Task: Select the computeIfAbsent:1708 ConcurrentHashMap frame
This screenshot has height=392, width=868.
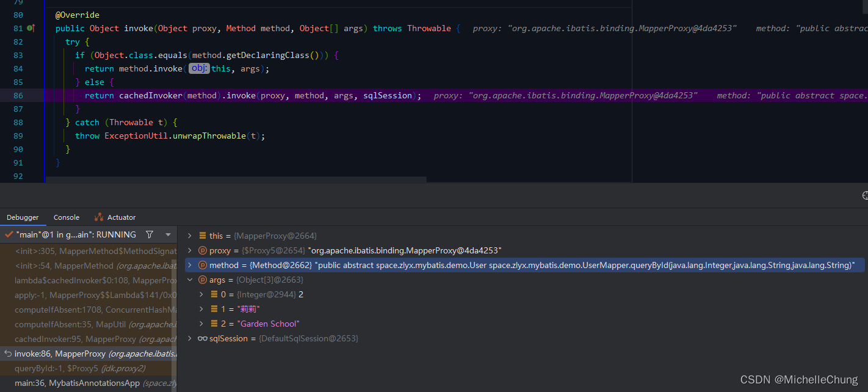Action: [89, 310]
